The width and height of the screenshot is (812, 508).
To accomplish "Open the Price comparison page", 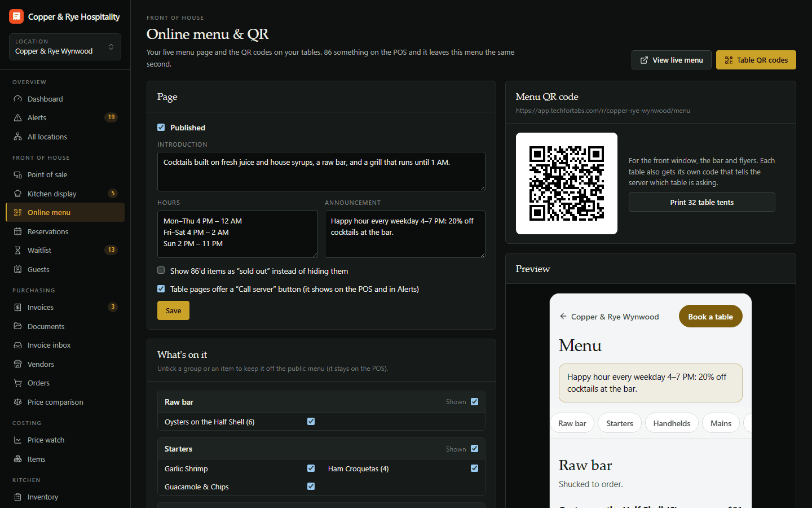I will click(x=65, y=402).
